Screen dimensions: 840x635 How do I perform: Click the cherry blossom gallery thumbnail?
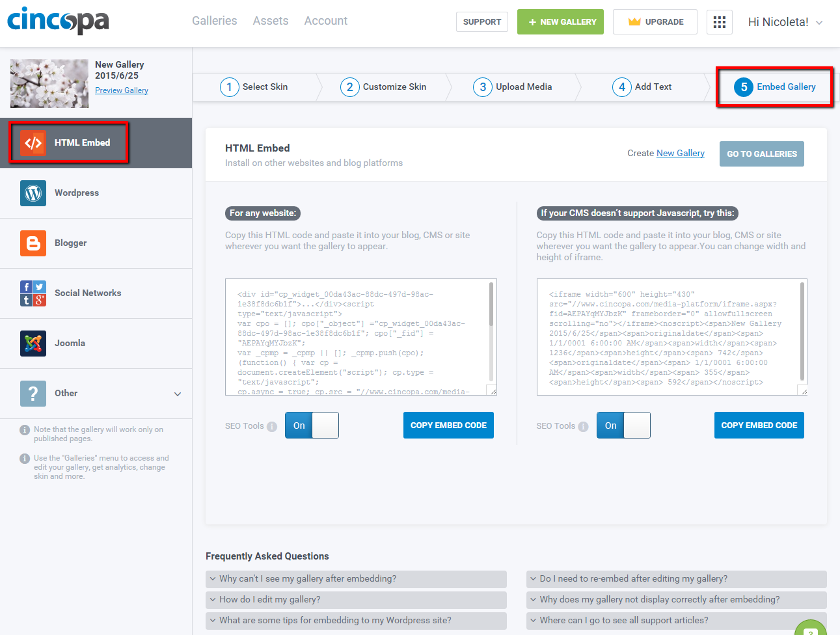49,84
